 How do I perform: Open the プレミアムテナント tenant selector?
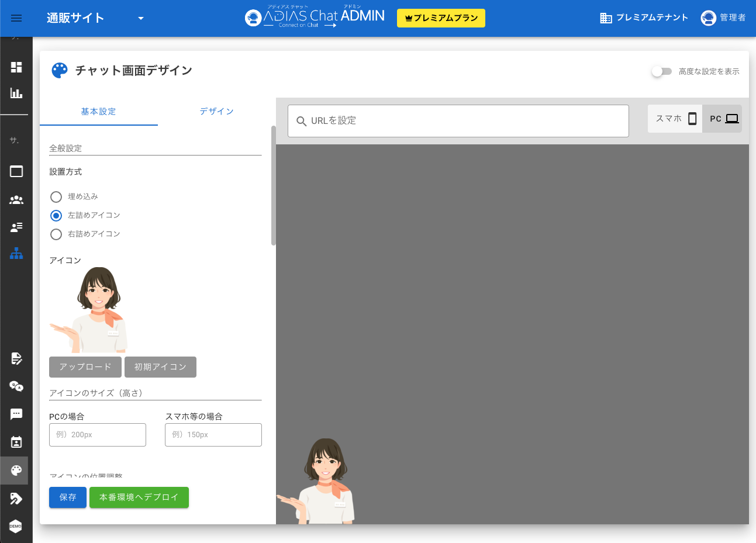click(x=644, y=18)
